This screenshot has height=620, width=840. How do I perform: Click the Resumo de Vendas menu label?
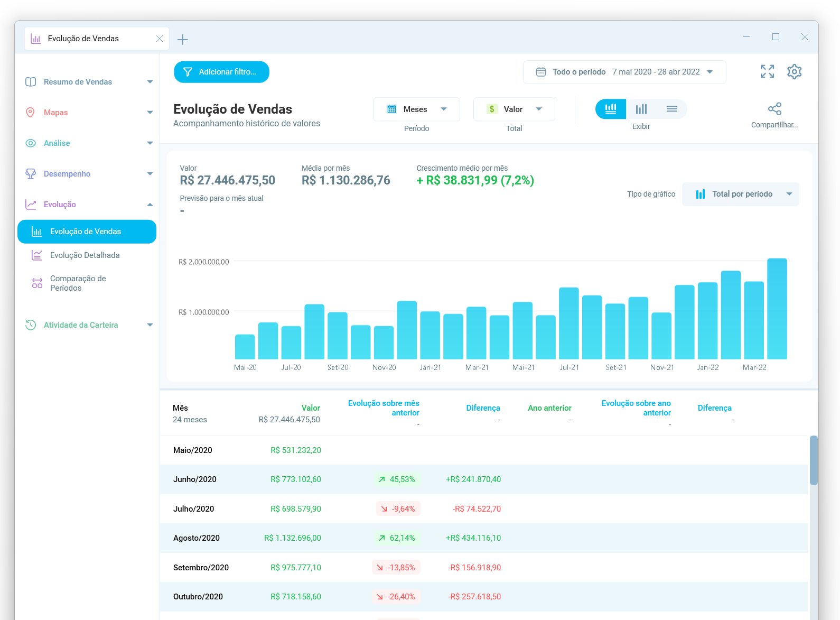78,82
